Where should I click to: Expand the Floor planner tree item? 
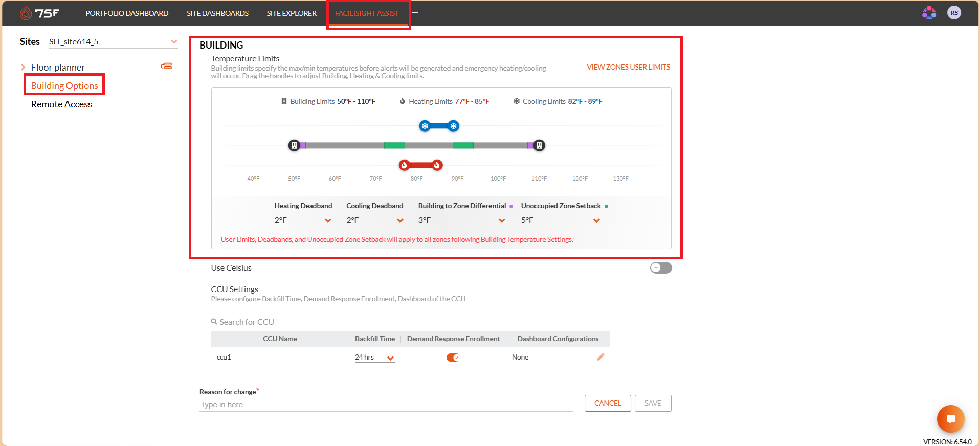[23, 67]
